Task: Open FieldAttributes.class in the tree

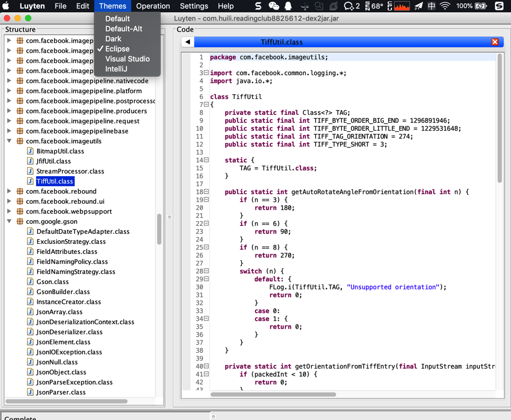Action: (67, 252)
